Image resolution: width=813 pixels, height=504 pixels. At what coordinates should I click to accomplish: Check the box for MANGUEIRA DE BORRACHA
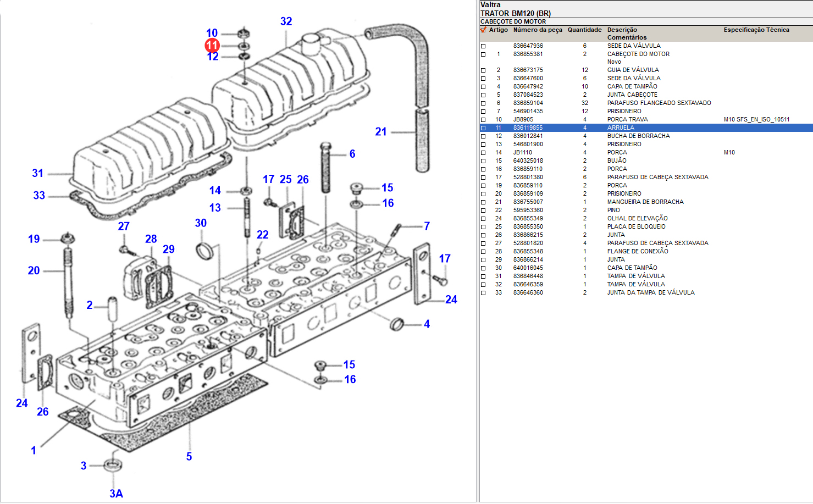coord(483,202)
